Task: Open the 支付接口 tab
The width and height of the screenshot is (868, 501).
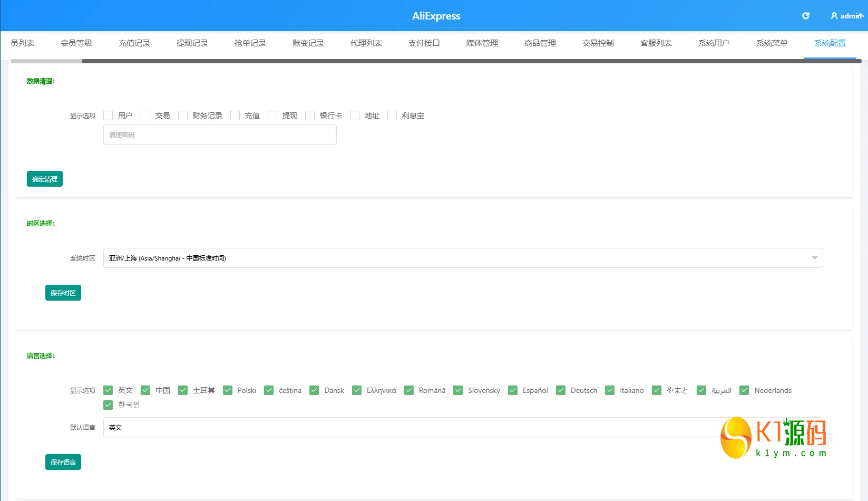Action: click(x=424, y=43)
